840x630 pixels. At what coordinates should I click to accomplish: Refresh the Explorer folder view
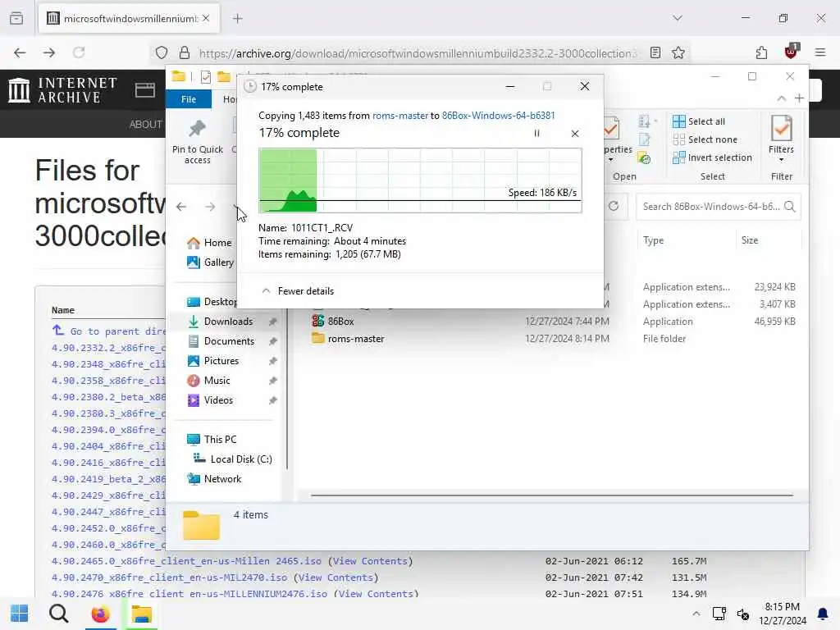pos(614,206)
